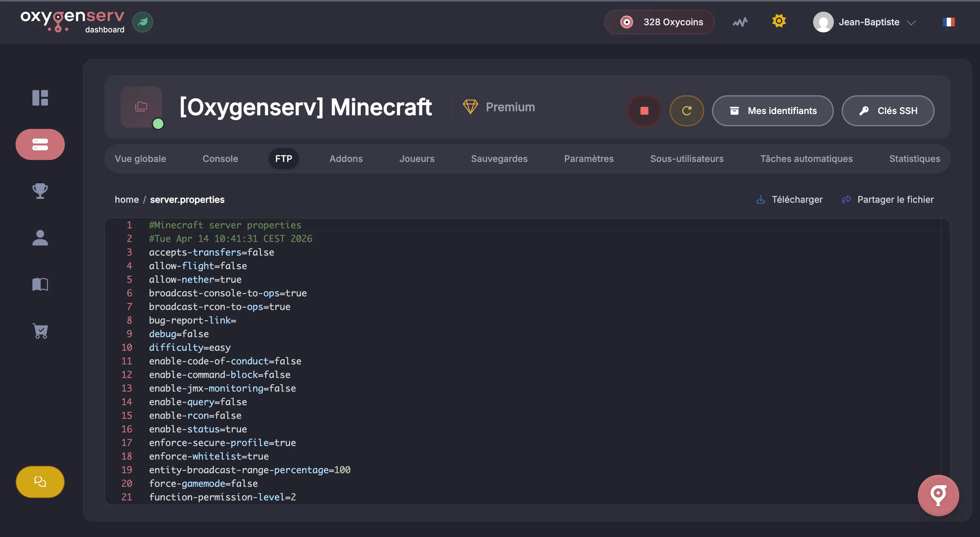980x537 pixels.
Task: Click the home breadcrumb link
Action: tap(127, 200)
